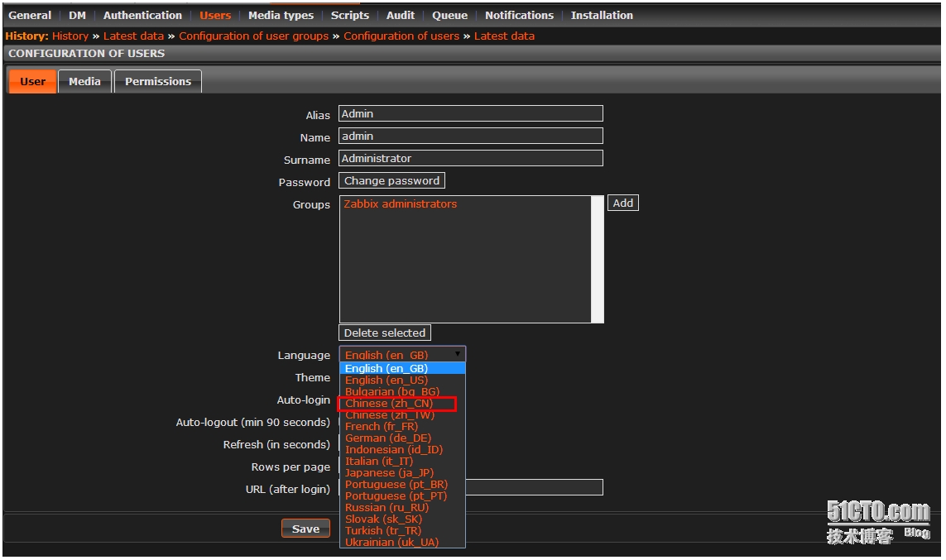Choose English (en_GB) option in list

(x=402, y=368)
